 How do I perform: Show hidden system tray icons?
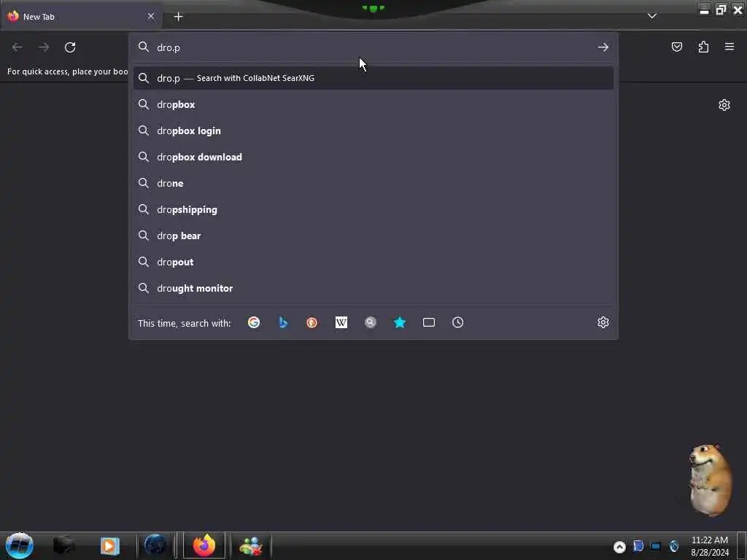(x=619, y=547)
